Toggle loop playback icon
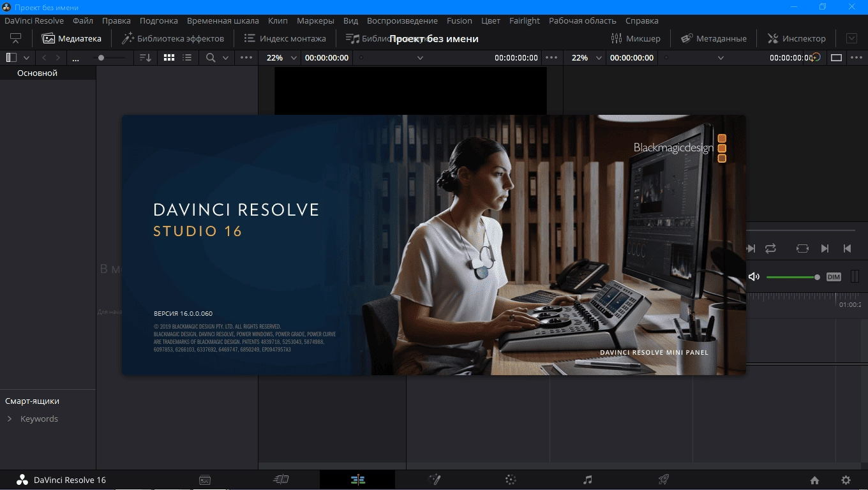This screenshot has width=868, height=490. coord(770,248)
